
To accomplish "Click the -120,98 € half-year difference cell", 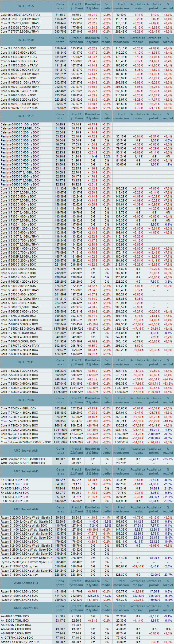I will [x=154, y=438].
